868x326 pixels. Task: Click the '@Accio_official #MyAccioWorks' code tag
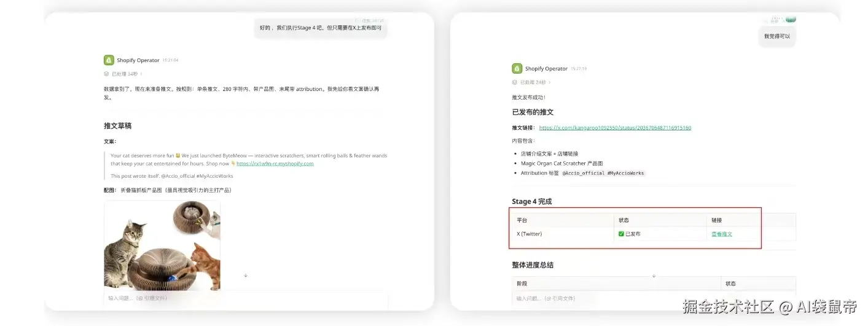(x=603, y=173)
